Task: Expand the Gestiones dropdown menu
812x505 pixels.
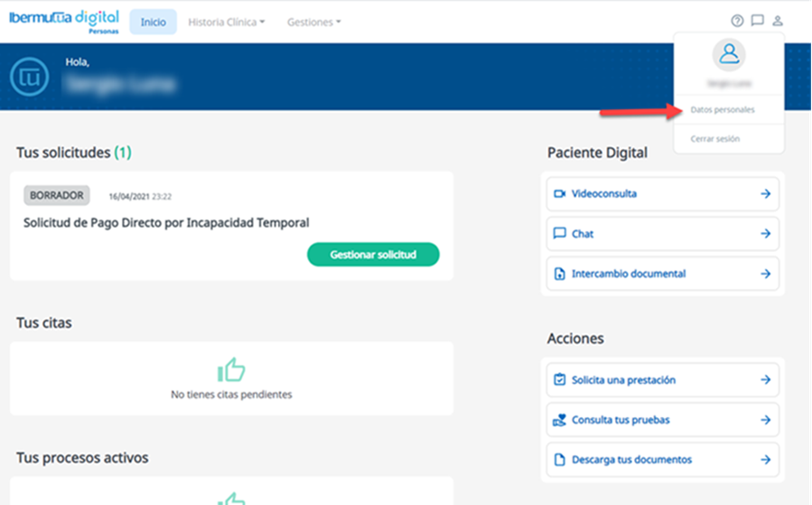Action: coord(313,22)
